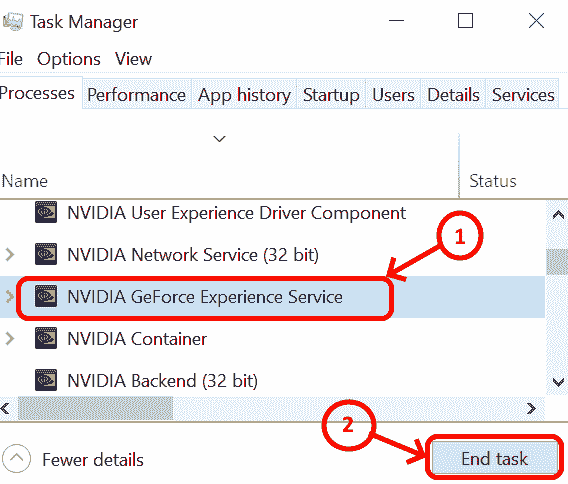568x484 pixels.
Task: Click the horizontal scrollbar right arrow
Action: (x=531, y=408)
